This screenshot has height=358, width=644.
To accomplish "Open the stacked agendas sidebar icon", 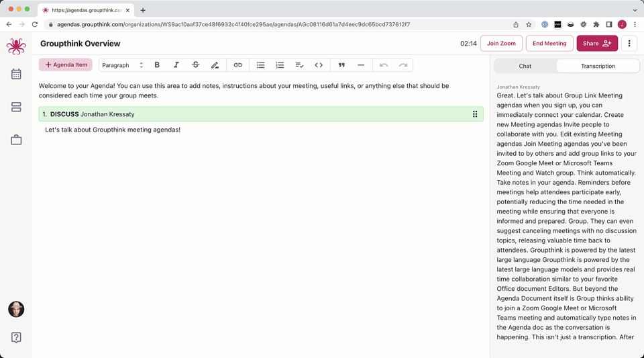I will point(16,107).
